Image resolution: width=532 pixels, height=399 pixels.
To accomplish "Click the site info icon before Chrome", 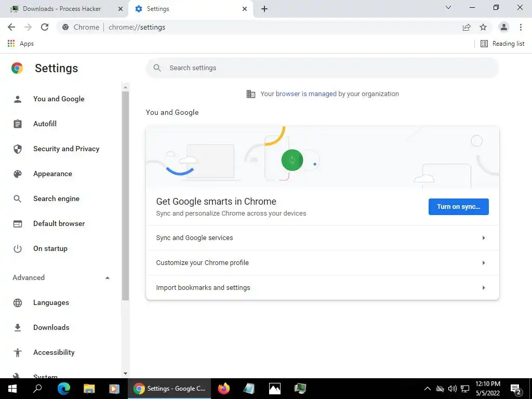I will click(x=65, y=27).
